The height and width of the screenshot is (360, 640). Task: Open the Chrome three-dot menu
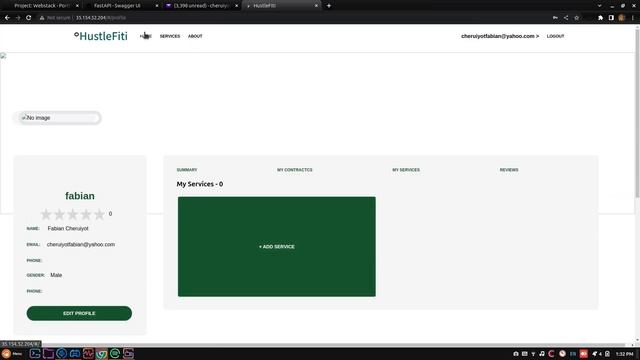pyautogui.click(x=633, y=18)
